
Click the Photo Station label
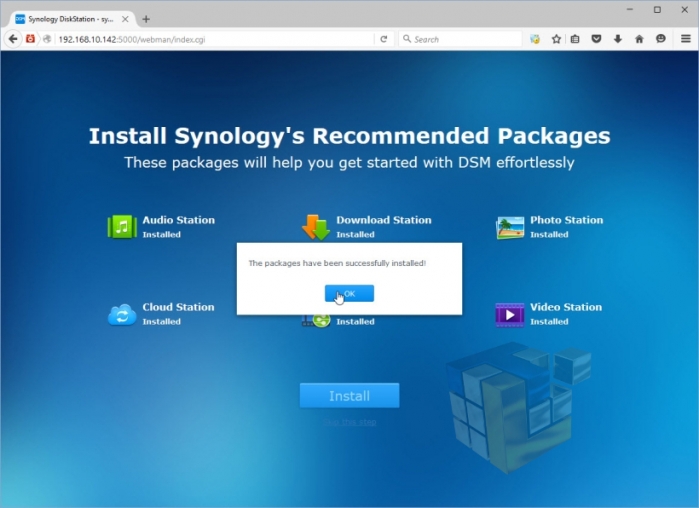(566, 220)
